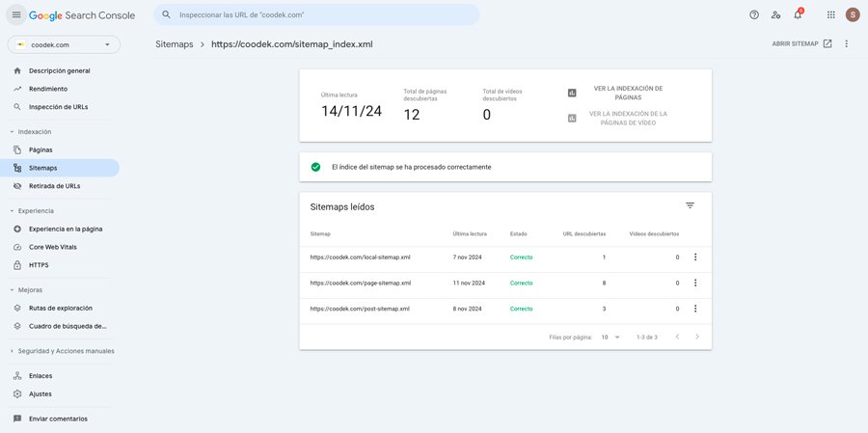Click the Google Search Console logo
The image size is (868, 433).
pyautogui.click(x=82, y=15)
